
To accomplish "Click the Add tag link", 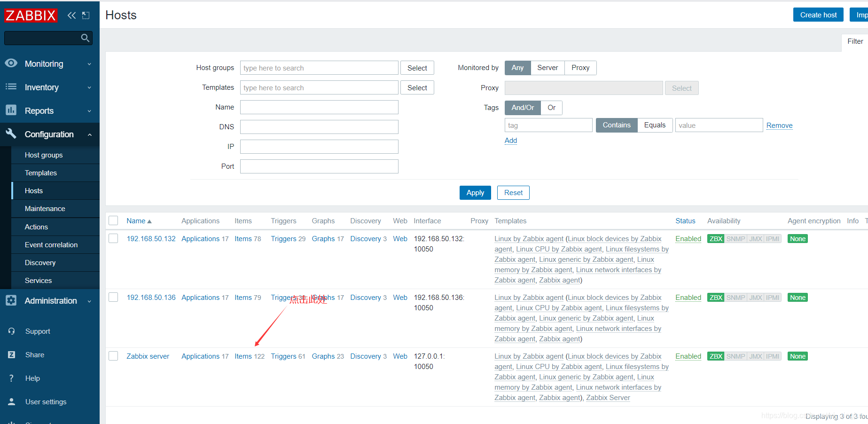I will tap(511, 141).
